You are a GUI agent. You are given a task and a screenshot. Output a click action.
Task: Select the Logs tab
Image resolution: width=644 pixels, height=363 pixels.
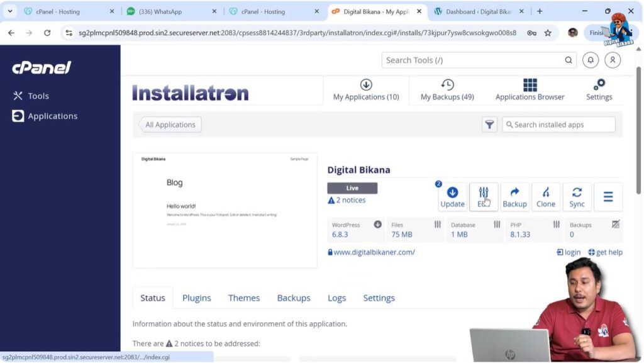(337, 298)
